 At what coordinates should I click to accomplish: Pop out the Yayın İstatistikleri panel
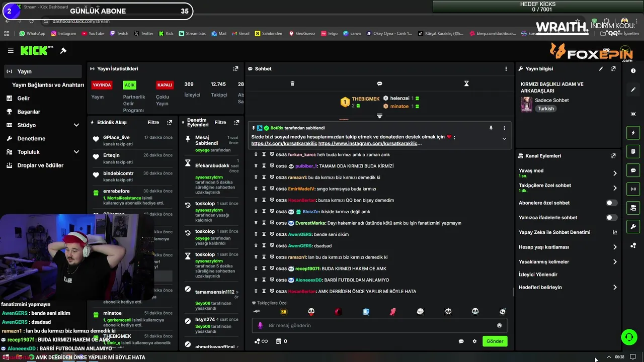[x=235, y=69]
